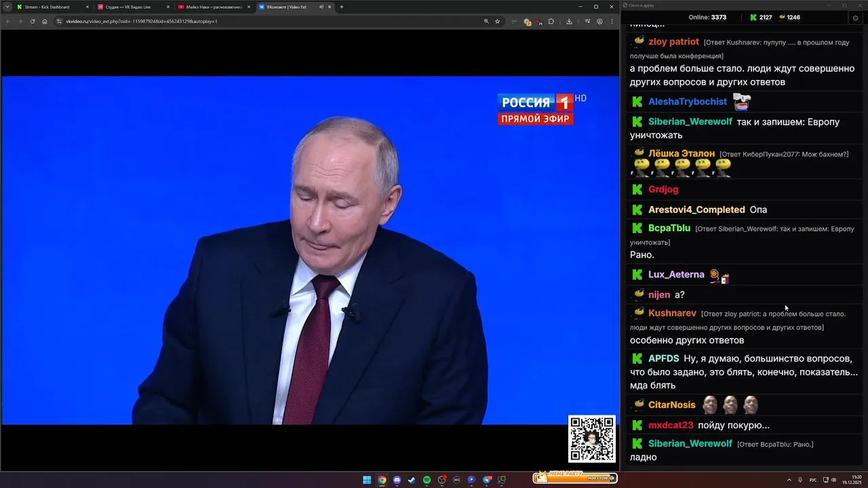Open Arestovi4_Completed's chat username
This screenshot has width=868, height=488.
[696, 209]
